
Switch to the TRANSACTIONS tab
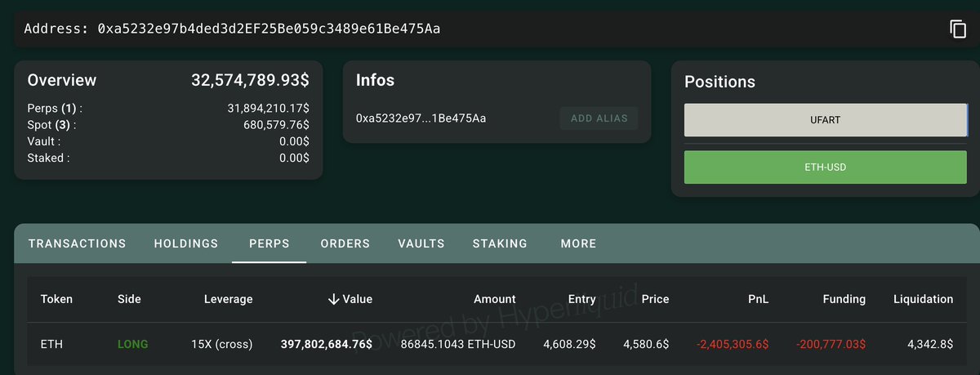[x=78, y=243]
